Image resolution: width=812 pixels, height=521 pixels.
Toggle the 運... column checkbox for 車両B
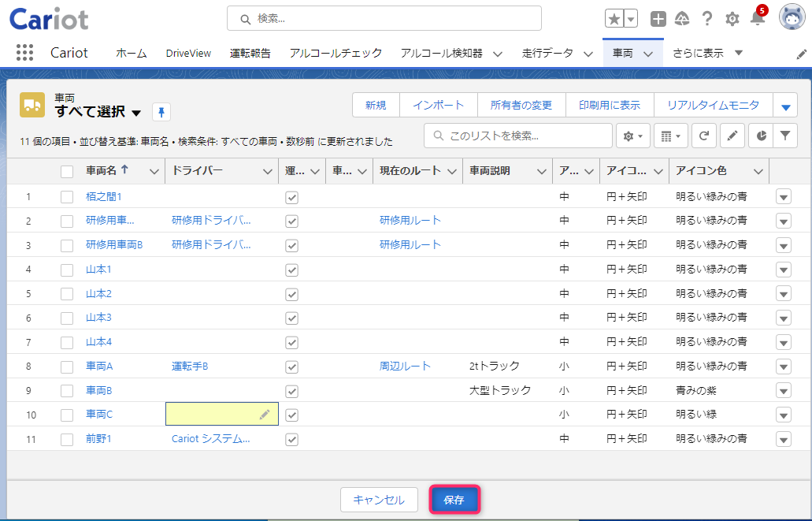292,391
